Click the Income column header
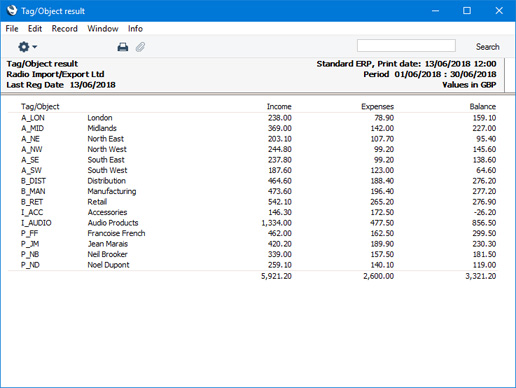This screenshot has width=516, height=388. coord(279,107)
